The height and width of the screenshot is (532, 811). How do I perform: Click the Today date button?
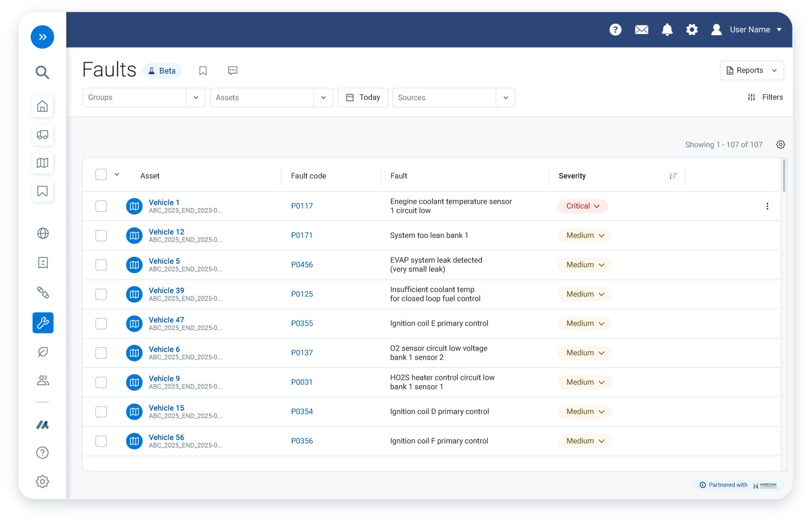363,98
